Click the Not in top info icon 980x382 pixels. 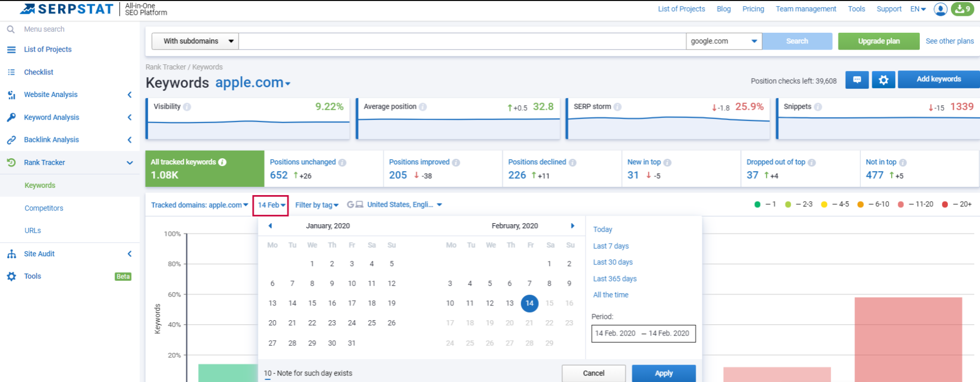[903, 162]
